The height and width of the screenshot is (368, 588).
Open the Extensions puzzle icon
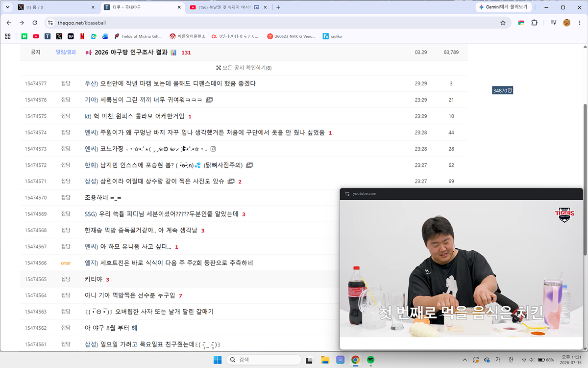[x=535, y=23]
